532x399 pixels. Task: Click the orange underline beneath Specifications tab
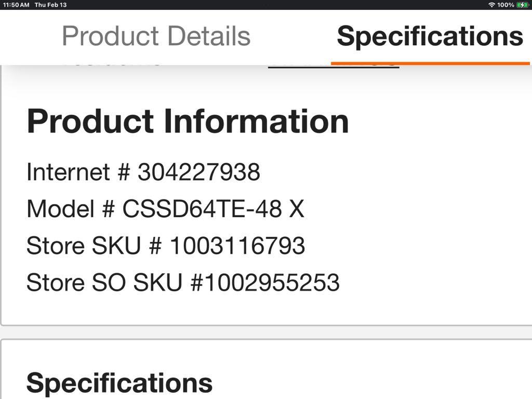tap(430, 63)
